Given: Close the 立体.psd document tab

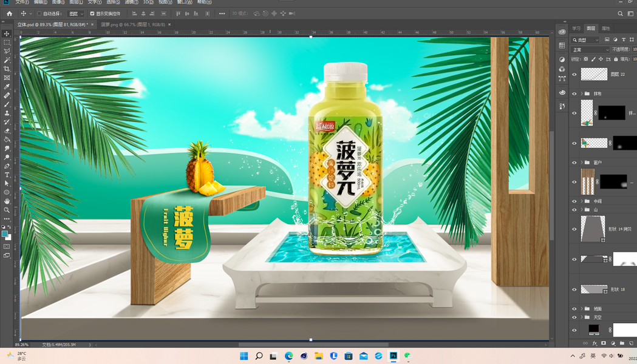Looking at the screenshot, I should (92, 24).
